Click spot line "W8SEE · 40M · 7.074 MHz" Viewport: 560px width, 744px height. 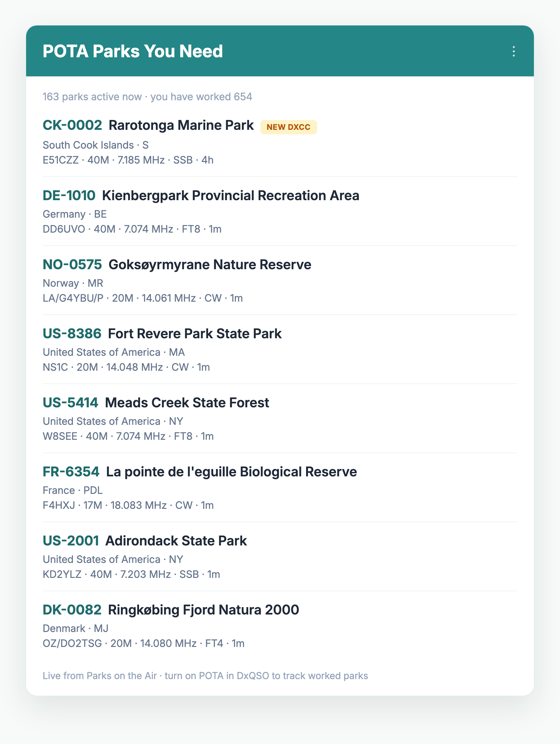pos(128,436)
